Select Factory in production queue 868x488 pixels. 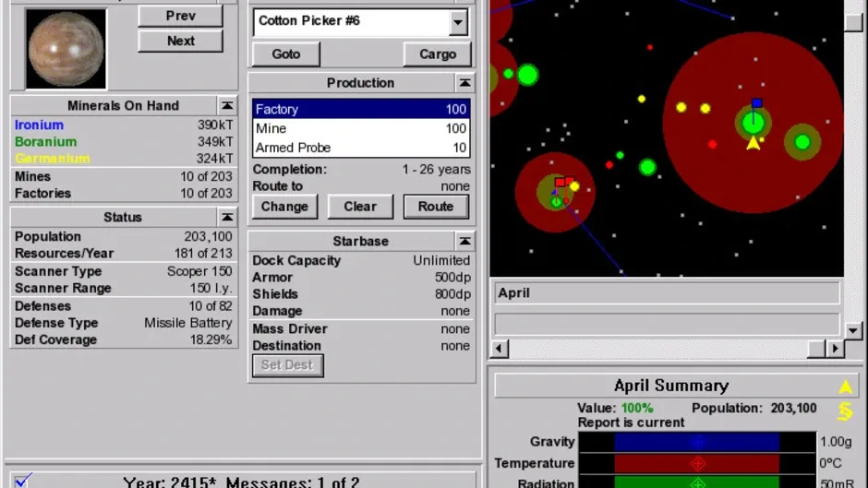361,109
